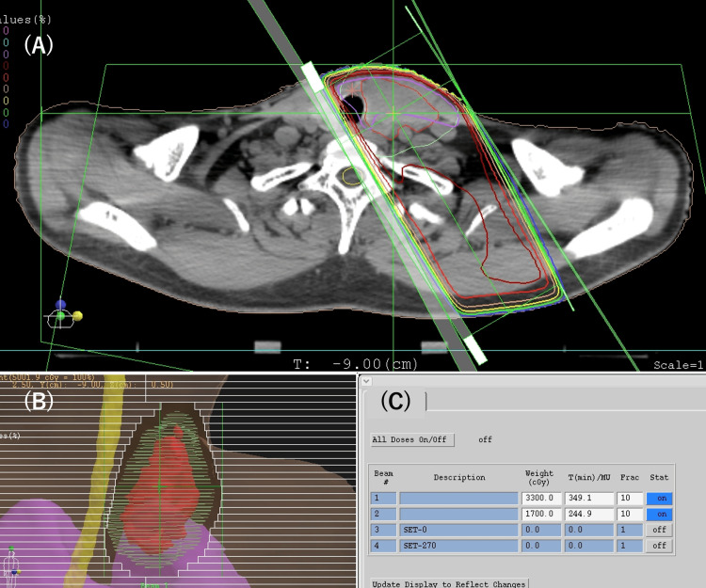Click Update Display to Reflect Changes
The image size is (706, 588).
point(449,583)
